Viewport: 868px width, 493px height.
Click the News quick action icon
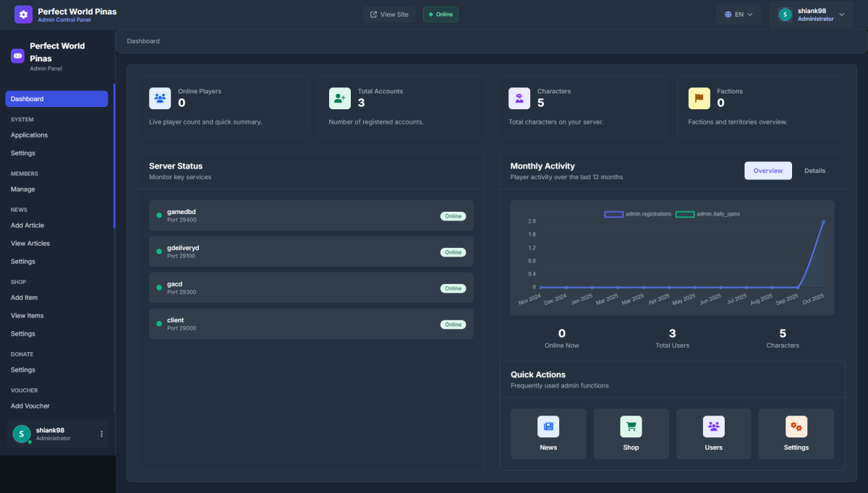pyautogui.click(x=548, y=426)
